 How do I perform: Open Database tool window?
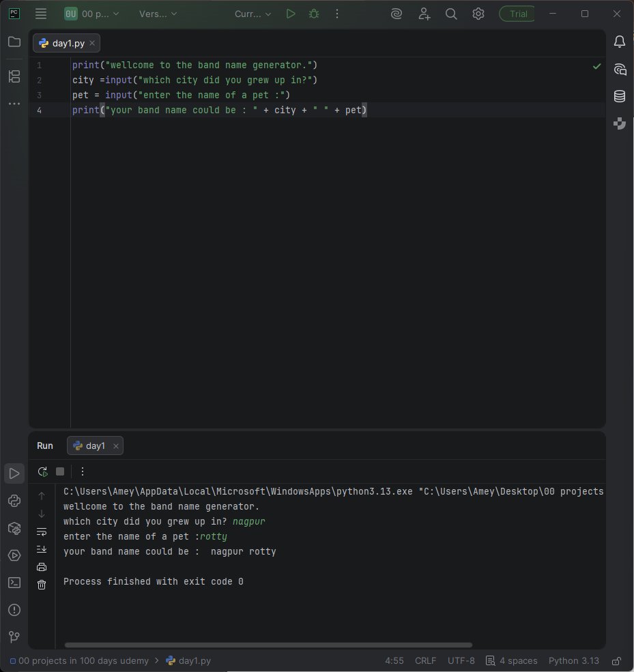click(620, 96)
